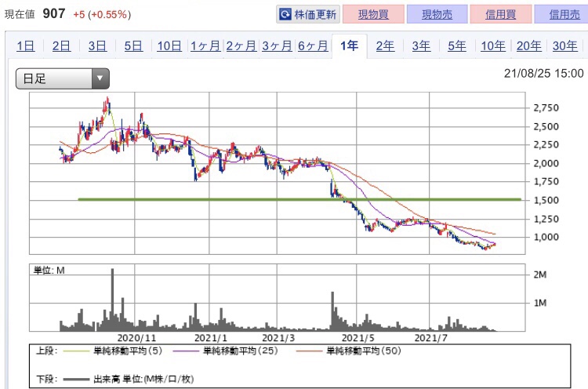Screen dimensions: 588x389
Task: Click the current price value 907
Action: 54,14
